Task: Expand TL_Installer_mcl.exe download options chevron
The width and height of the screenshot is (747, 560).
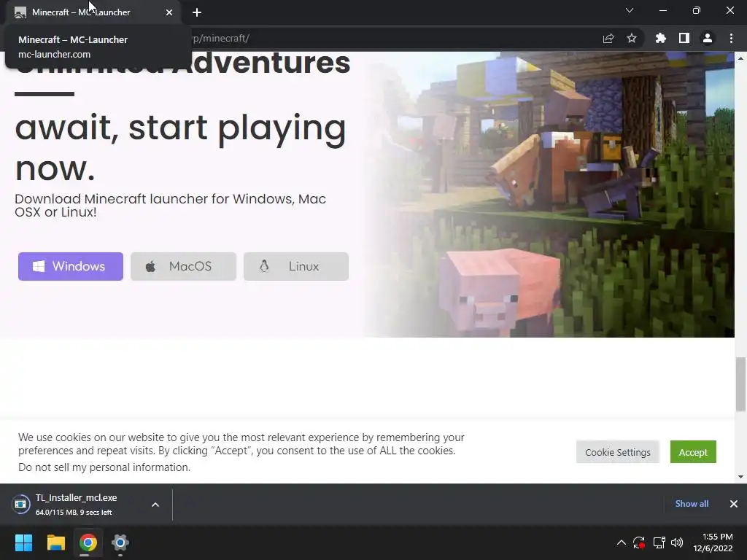Action: 155,505
